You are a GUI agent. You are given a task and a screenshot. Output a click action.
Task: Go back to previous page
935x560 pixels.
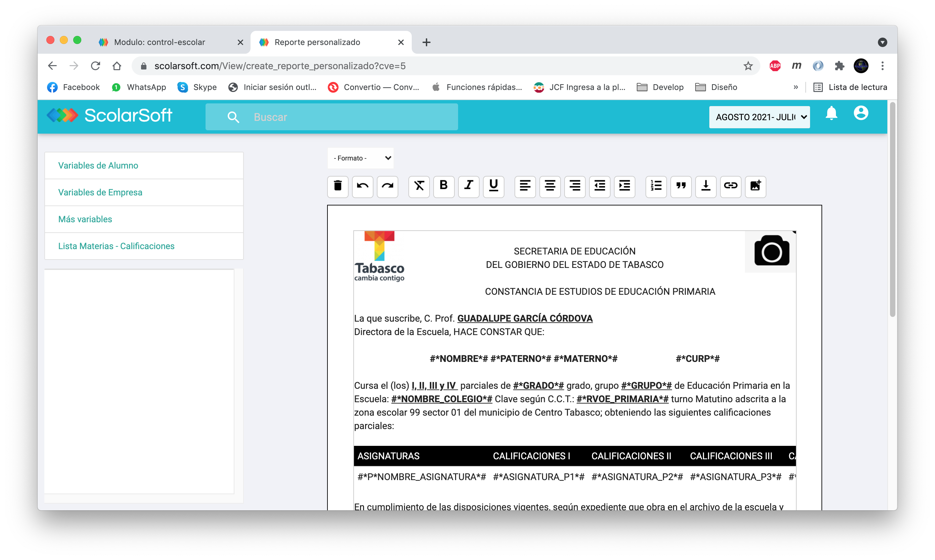point(52,66)
